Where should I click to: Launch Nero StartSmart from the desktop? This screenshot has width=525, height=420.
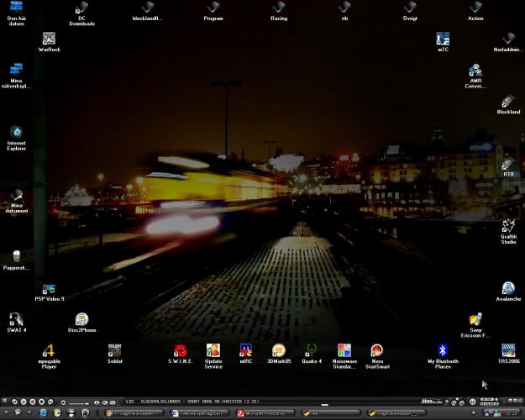pyautogui.click(x=377, y=351)
